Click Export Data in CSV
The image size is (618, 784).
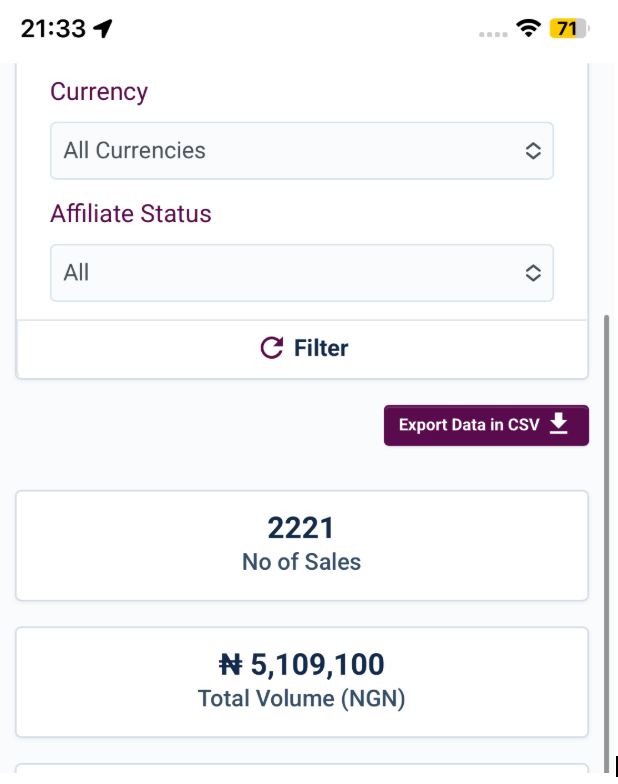click(x=469, y=425)
